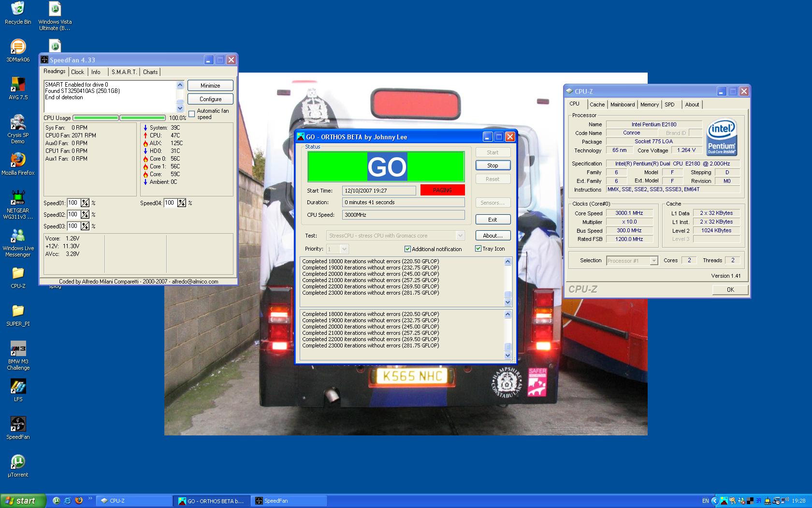Click the Minimize text button in SpeedFan
The height and width of the screenshot is (508, 812).
coord(210,86)
